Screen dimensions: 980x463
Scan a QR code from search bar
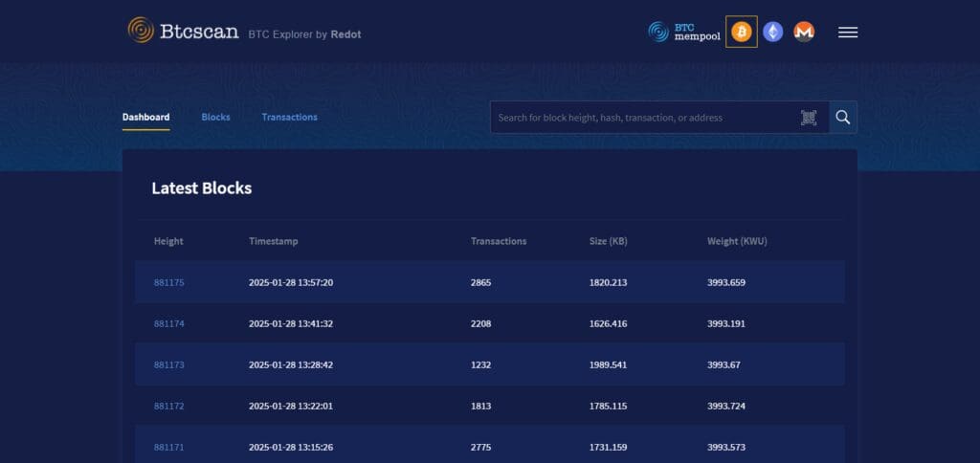pos(809,118)
